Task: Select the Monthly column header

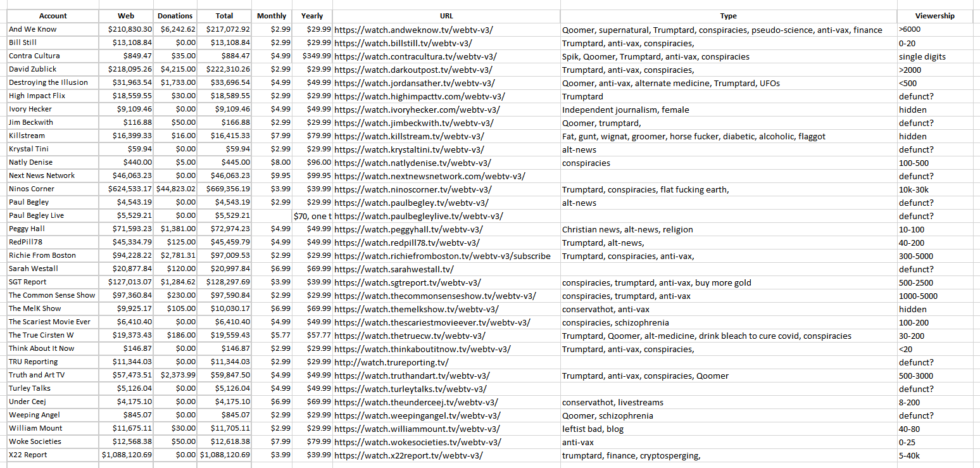Action: (x=272, y=16)
